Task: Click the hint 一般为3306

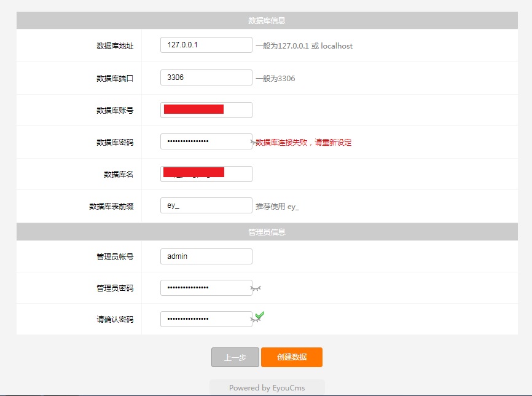Action: (275, 79)
